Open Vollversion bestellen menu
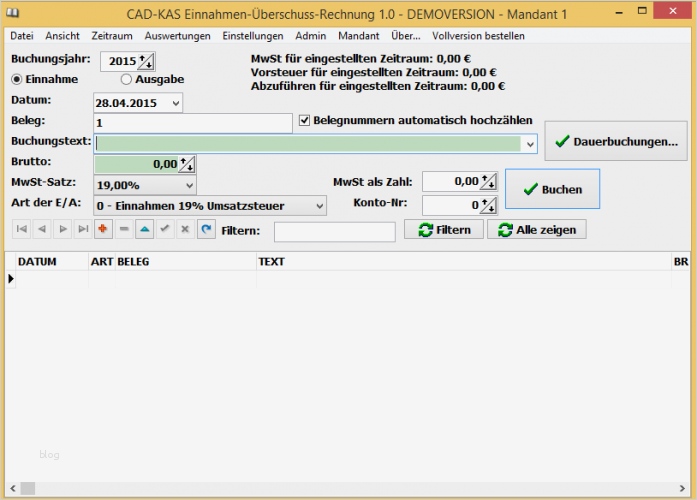The height and width of the screenshot is (500, 697). [478, 36]
